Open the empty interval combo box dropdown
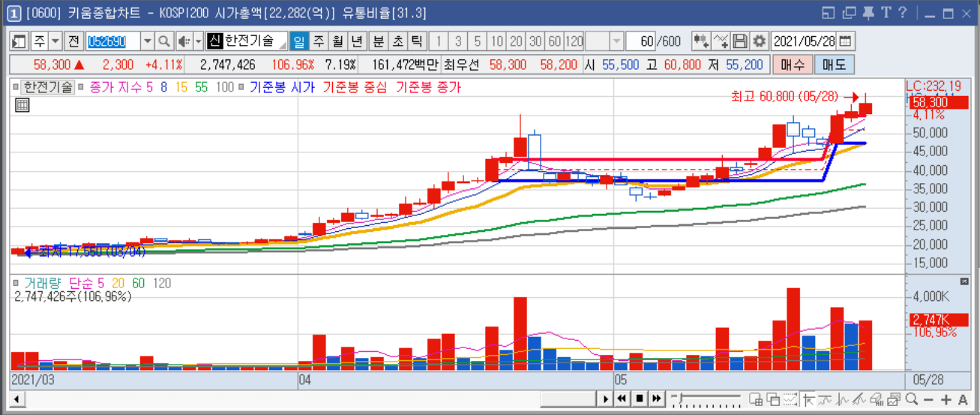The width and height of the screenshot is (980, 415). coord(617,41)
